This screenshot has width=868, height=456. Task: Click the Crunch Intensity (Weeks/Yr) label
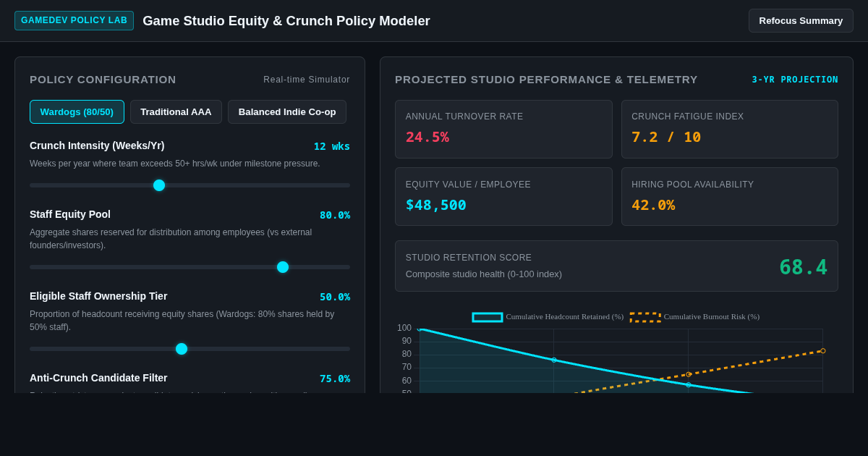click(x=97, y=145)
